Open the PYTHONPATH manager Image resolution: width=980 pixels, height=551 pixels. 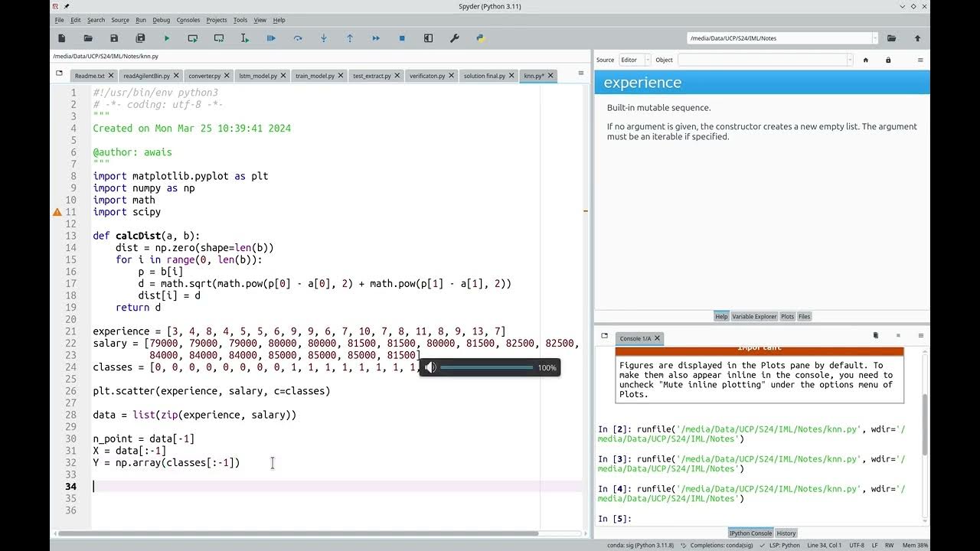(x=481, y=38)
